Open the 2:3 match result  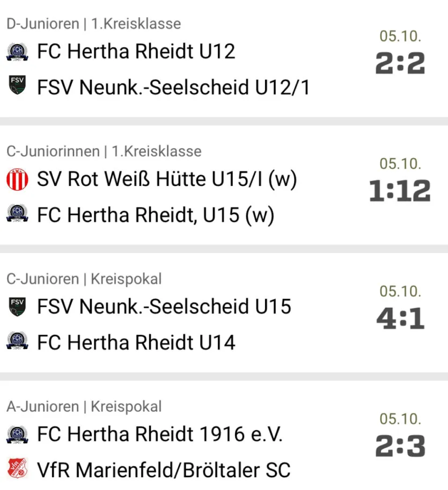[400, 446]
